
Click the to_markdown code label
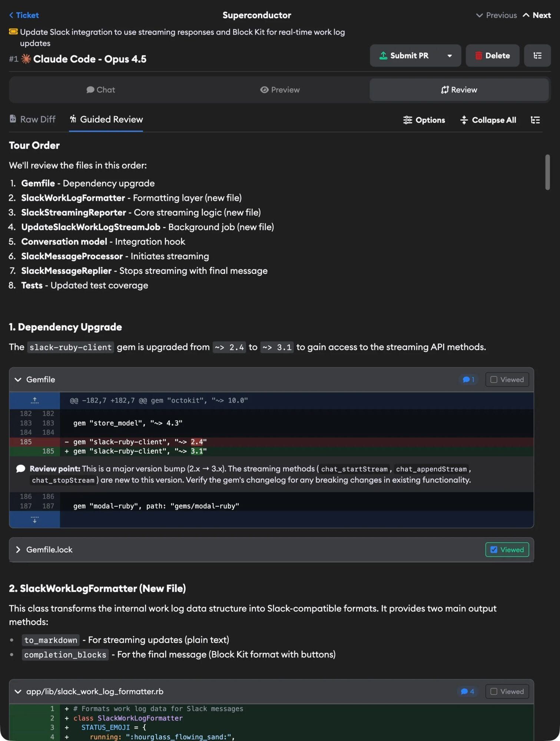[51, 640]
